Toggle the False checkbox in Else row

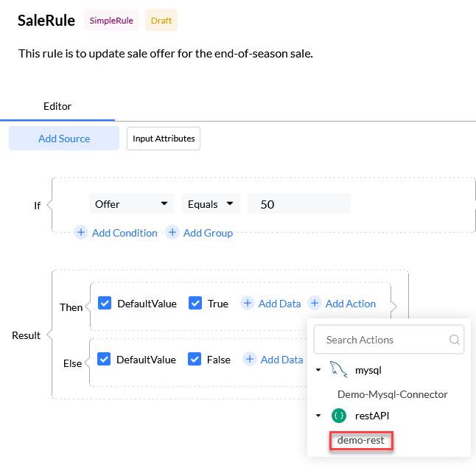point(195,360)
